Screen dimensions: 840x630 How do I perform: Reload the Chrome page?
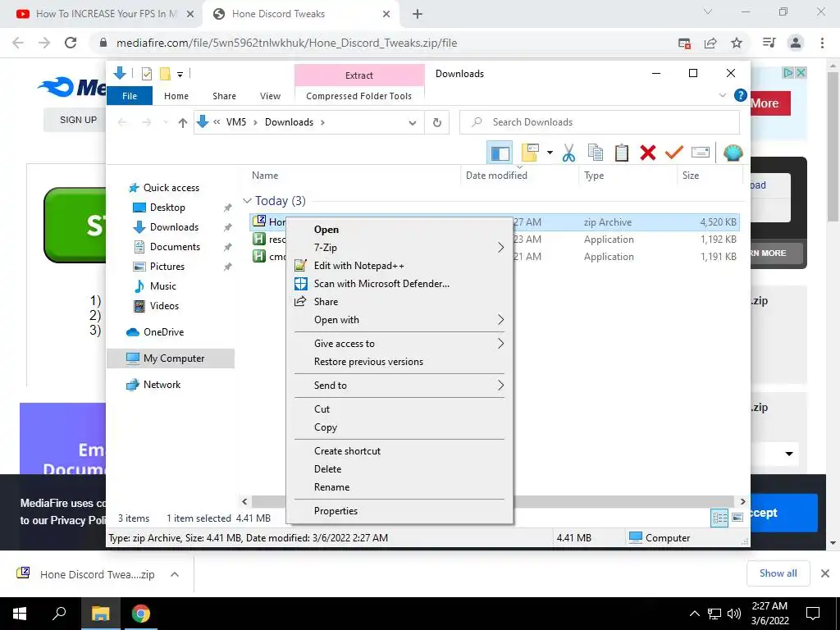tap(71, 43)
